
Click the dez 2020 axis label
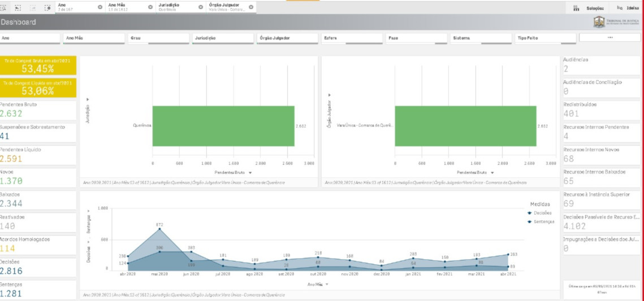pyautogui.click(x=382, y=274)
